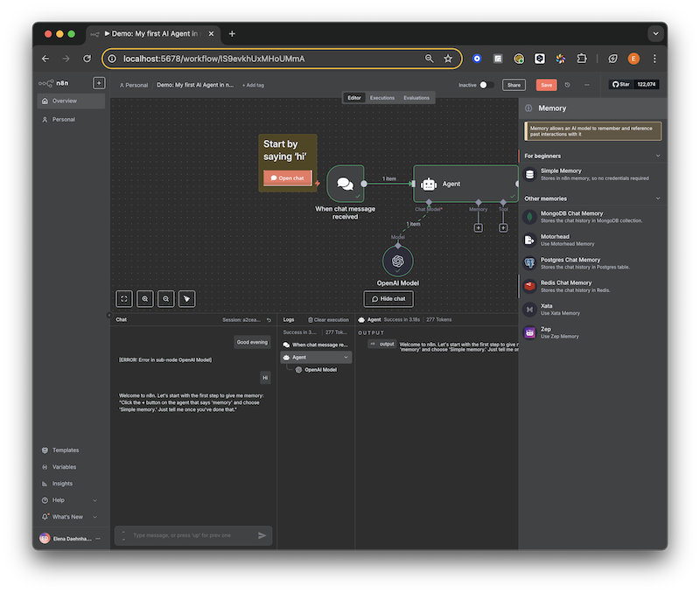Open user menu dots beside Elena
The image size is (700, 593).
pos(98,539)
